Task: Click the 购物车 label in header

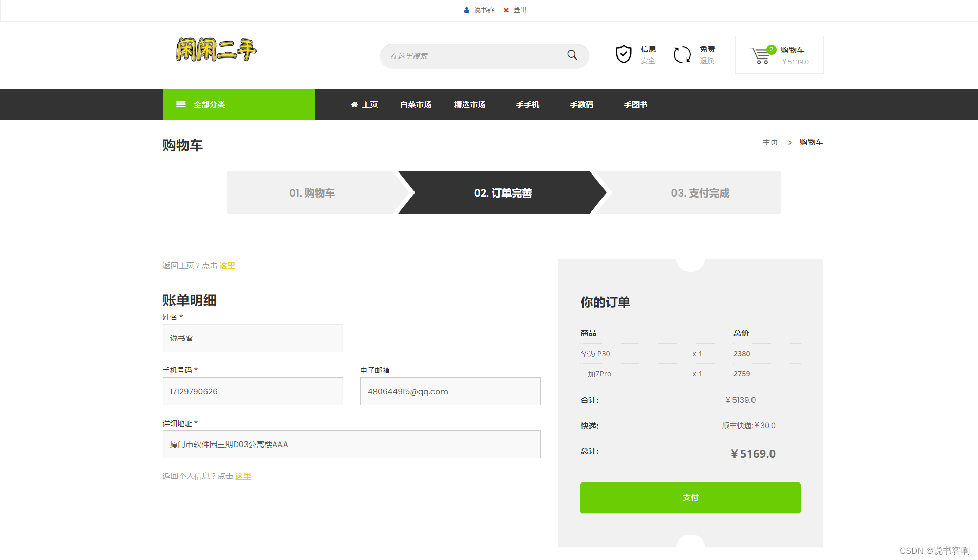Action: pos(793,50)
